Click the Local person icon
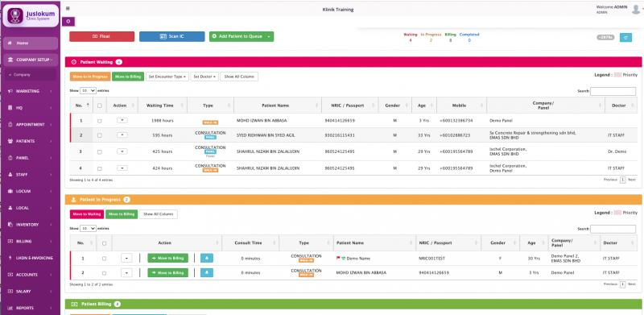Image resolution: width=644 pixels, height=315 pixels. tap(10, 208)
